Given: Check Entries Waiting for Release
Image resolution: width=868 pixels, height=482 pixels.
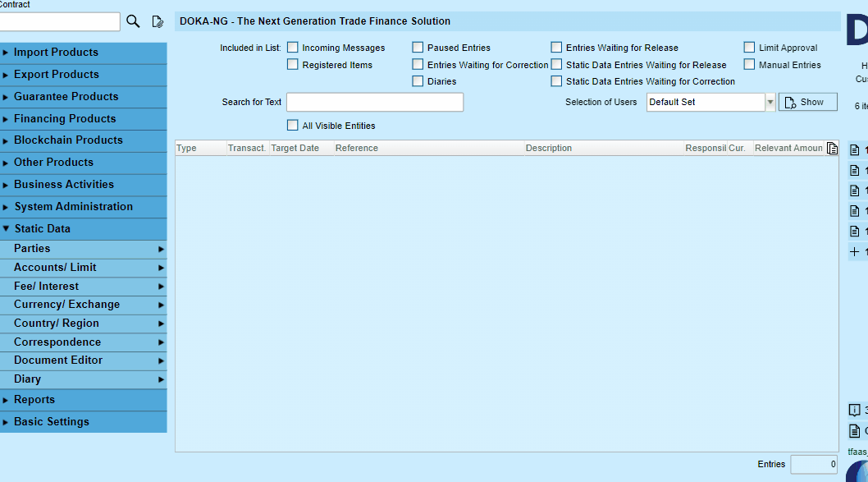Looking at the screenshot, I should click(x=556, y=48).
